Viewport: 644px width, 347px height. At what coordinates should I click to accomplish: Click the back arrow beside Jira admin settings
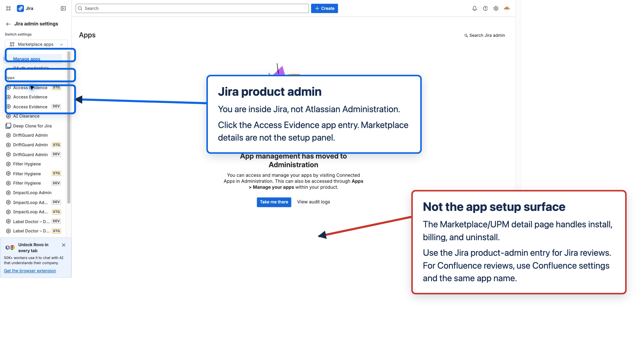tap(8, 24)
